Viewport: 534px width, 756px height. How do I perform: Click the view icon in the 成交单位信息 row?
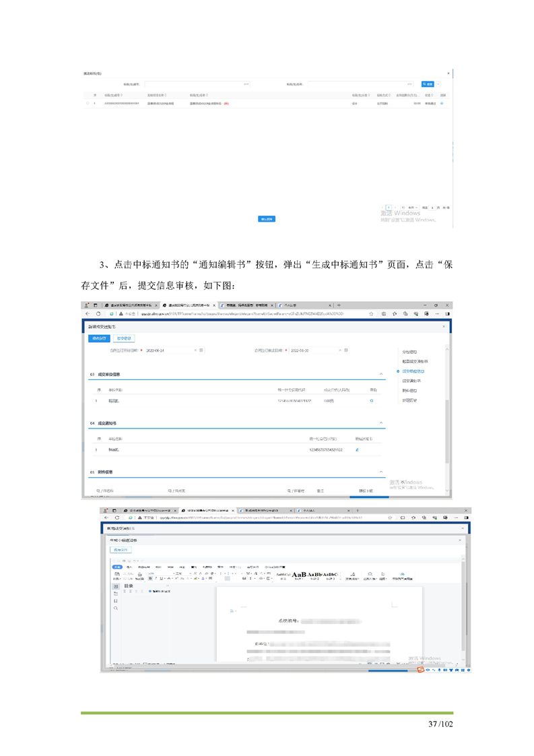tap(371, 401)
